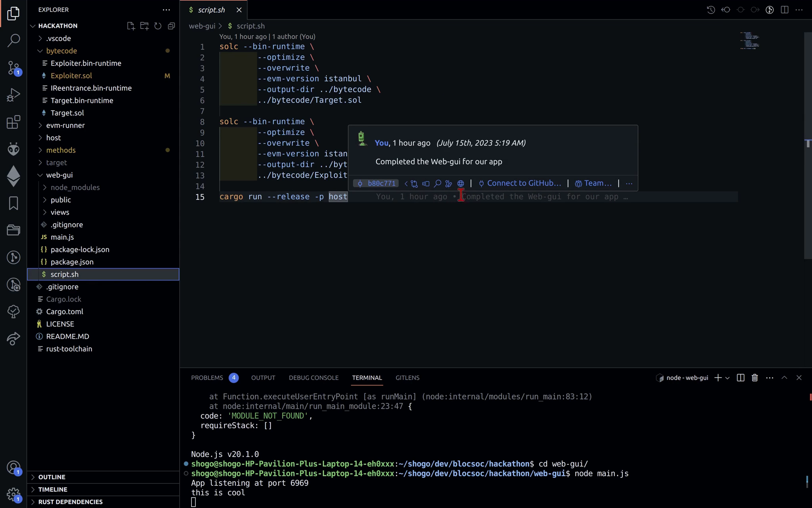The width and height of the screenshot is (812, 508).
Task: Open Source Control view with badge
Action: (x=13, y=67)
